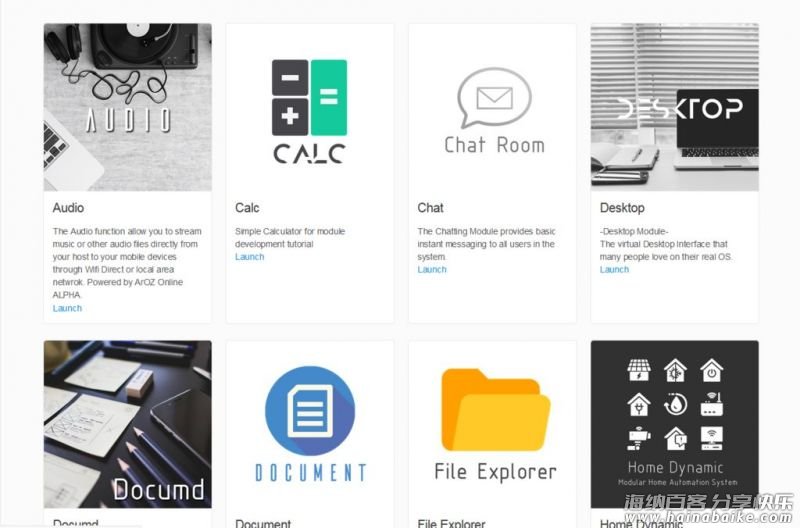Screen dimensions: 800x528
Task: Select the blue Document circle icon
Action: (x=310, y=410)
